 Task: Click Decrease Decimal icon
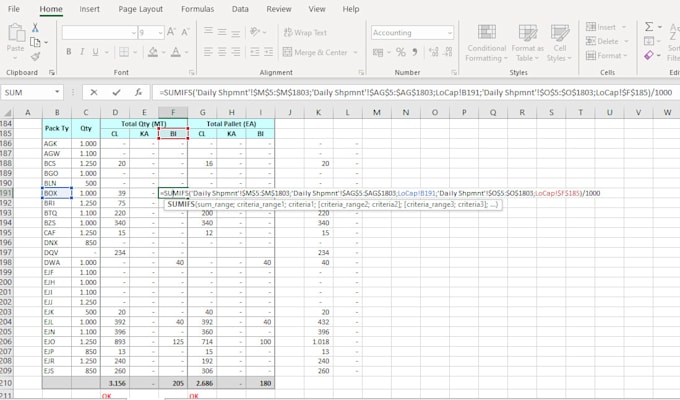[x=448, y=52]
